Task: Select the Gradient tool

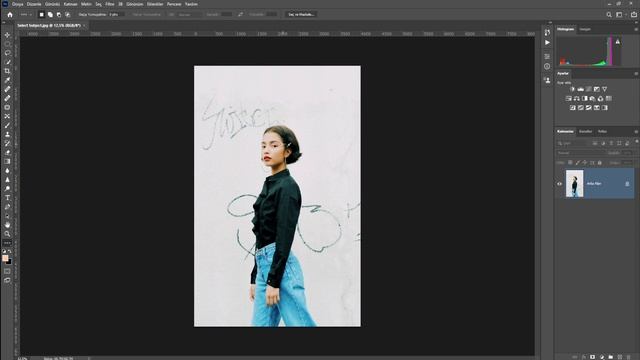Action: [x=7, y=161]
